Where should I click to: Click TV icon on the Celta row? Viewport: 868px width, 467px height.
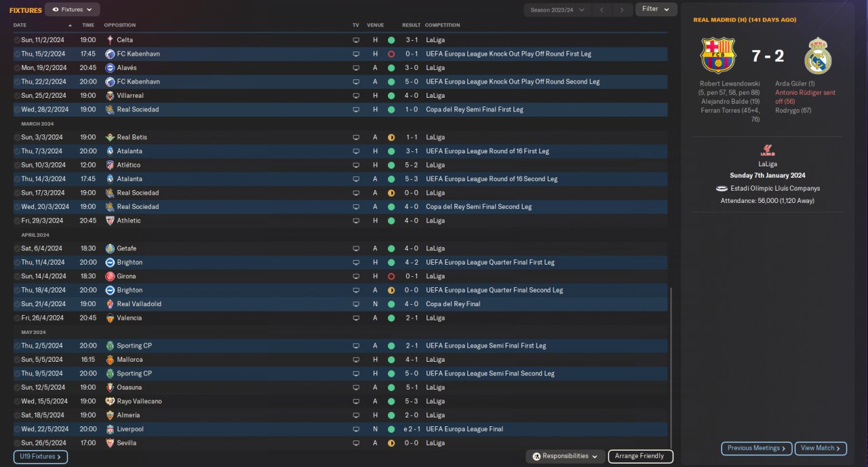(x=356, y=40)
